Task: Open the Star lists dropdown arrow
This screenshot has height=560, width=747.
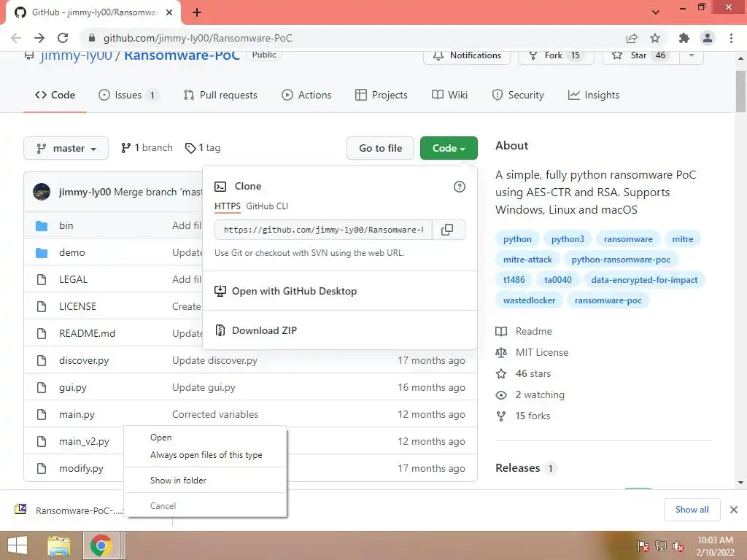Action: coord(692,55)
